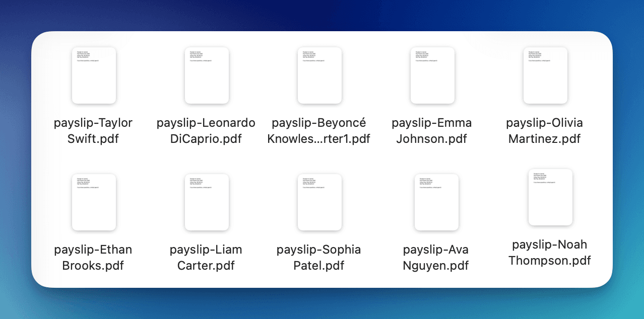Select the payslip-Emma Johnson.pdf name label
This screenshot has width=644, height=319.
(432, 131)
